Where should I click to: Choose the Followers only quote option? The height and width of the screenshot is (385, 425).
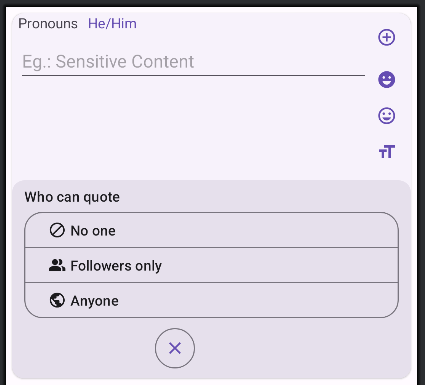tap(211, 265)
